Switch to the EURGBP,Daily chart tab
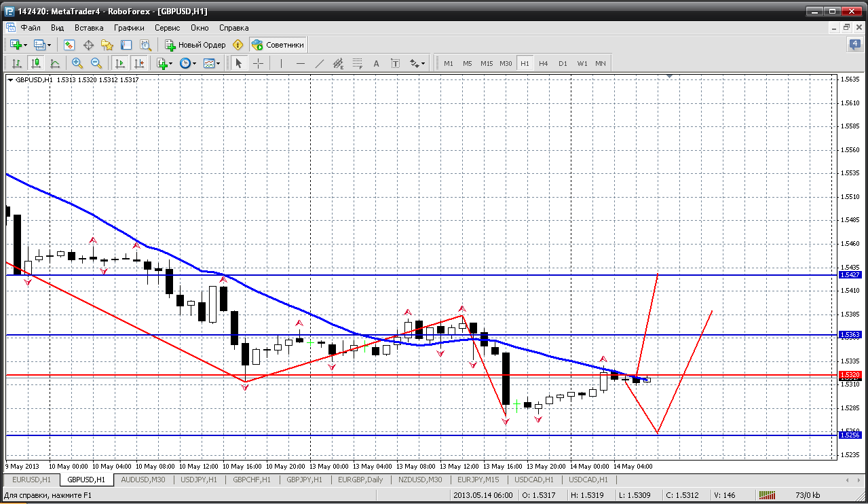868x504 pixels. coord(360,480)
